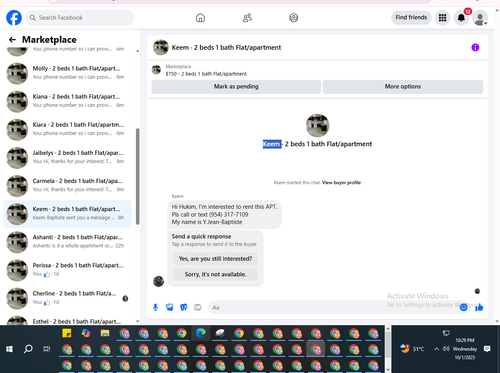Open the volume control in tray
Image resolution: width=500 pixels, height=373 pixels.
pos(446,349)
